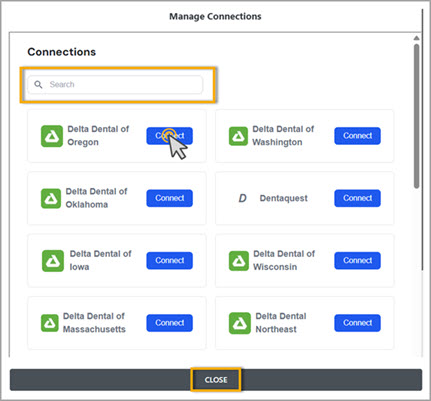Image resolution: width=431 pixels, height=401 pixels.
Task: Connect Delta Dental Northeast
Action: pyautogui.click(x=357, y=323)
